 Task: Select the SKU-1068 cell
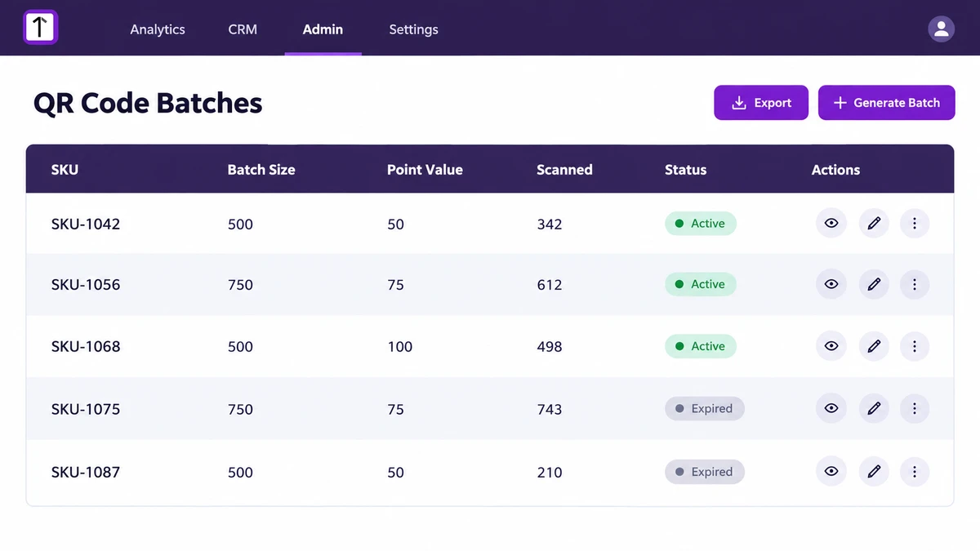click(x=86, y=347)
